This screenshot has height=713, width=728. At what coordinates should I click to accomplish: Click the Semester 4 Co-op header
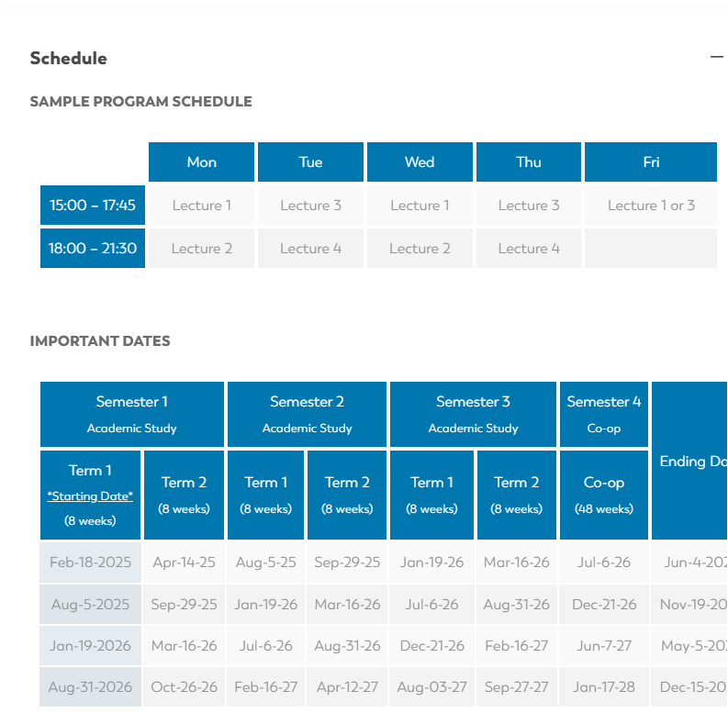pyautogui.click(x=604, y=414)
